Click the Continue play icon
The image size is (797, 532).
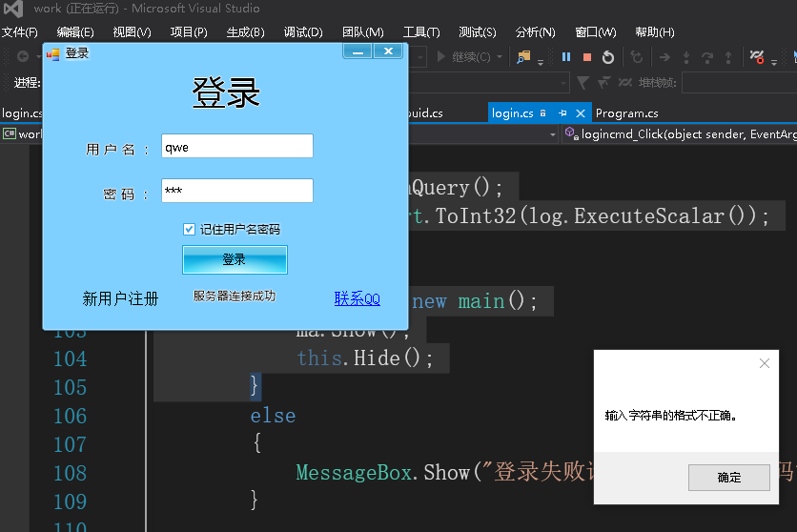tap(440, 56)
